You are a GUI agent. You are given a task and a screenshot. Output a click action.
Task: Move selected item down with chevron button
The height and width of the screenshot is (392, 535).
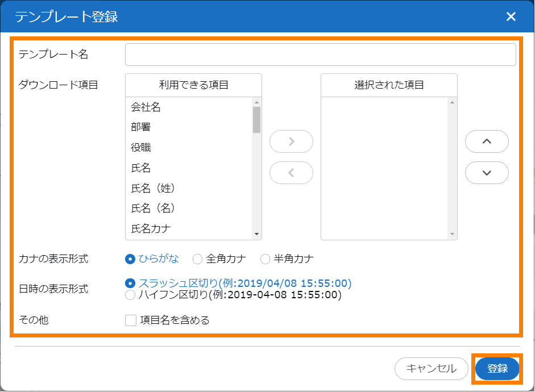[x=486, y=173]
